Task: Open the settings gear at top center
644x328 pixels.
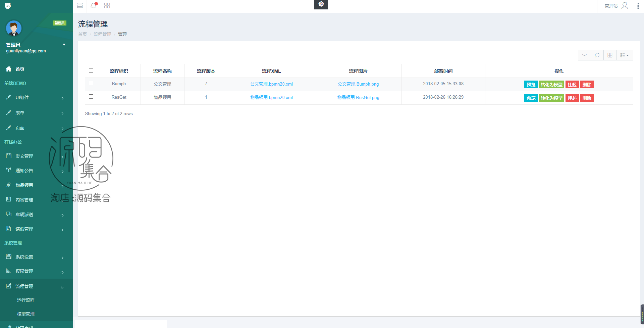Action: [x=321, y=4]
